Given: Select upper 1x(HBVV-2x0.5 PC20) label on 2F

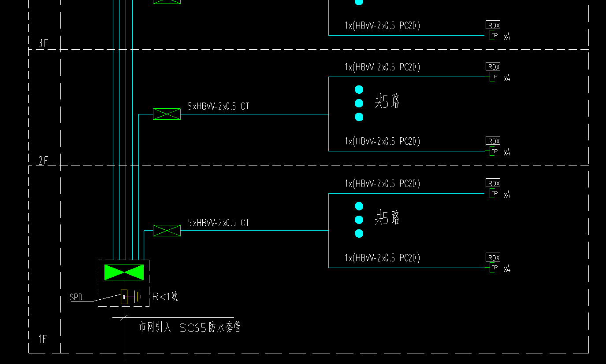Looking at the screenshot, I should (383, 67).
